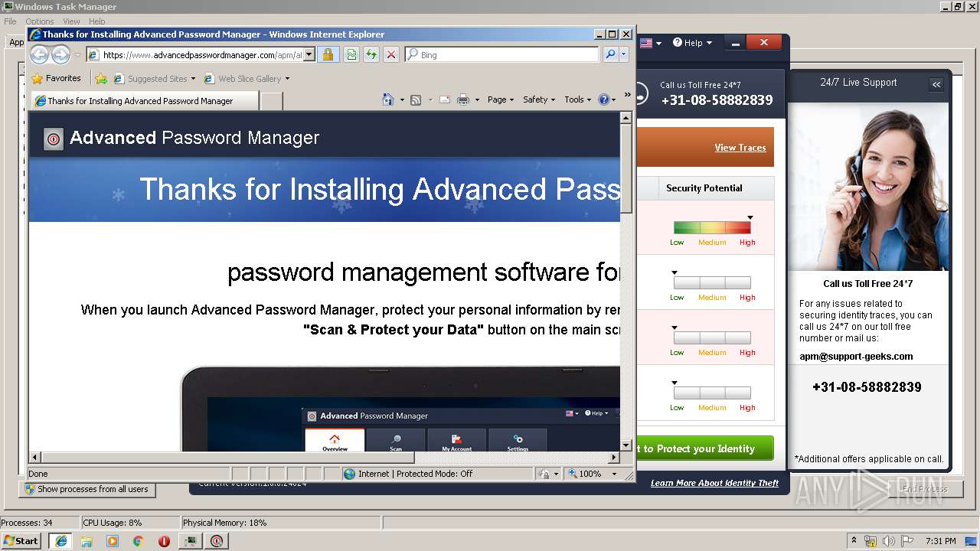Click the scroll-right arrow of horizontal scrollbar

[x=614, y=458]
